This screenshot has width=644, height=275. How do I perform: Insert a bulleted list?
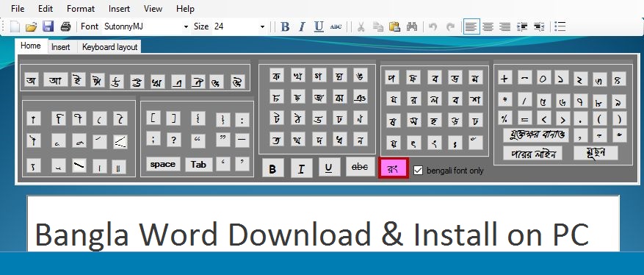pyautogui.click(x=560, y=27)
